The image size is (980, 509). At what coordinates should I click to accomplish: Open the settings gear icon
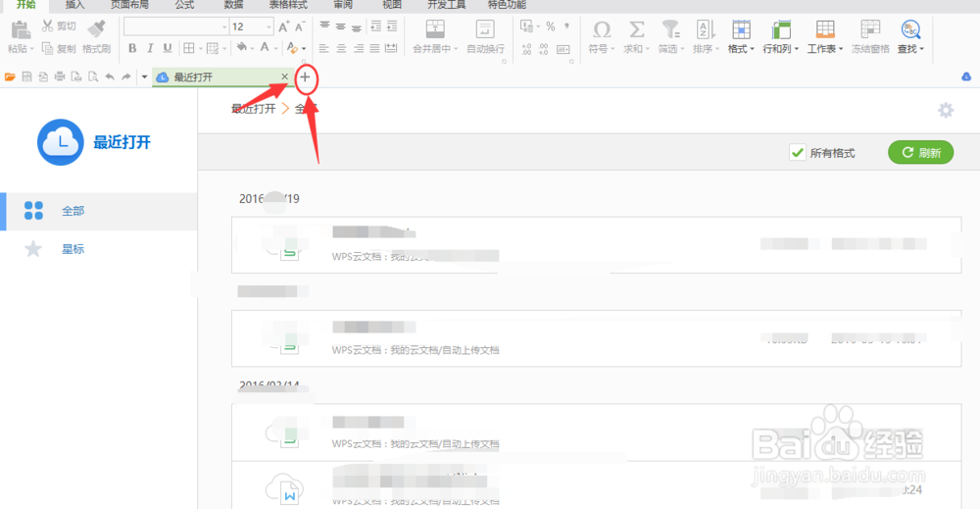click(946, 111)
